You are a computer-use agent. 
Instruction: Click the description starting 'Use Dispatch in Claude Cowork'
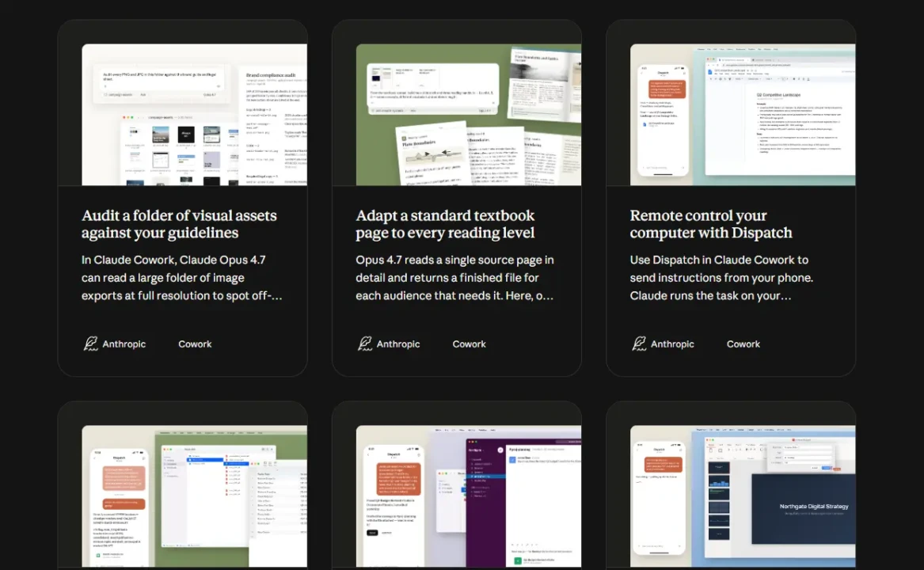point(721,278)
